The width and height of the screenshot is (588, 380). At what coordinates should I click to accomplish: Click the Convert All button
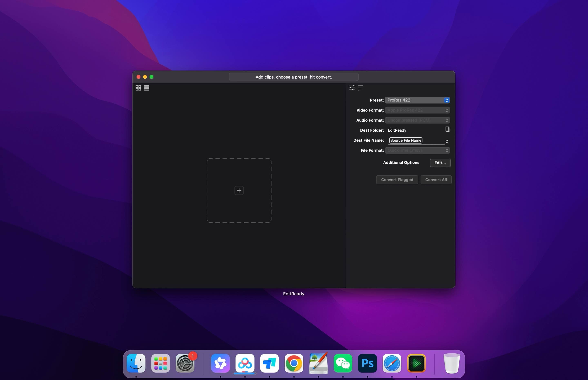(x=436, y=180)
